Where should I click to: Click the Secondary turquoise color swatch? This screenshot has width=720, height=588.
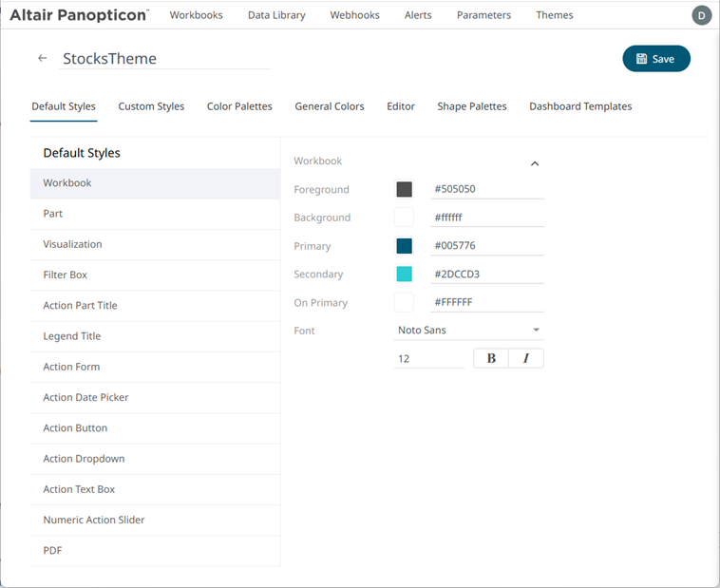(x=405, y=275)
